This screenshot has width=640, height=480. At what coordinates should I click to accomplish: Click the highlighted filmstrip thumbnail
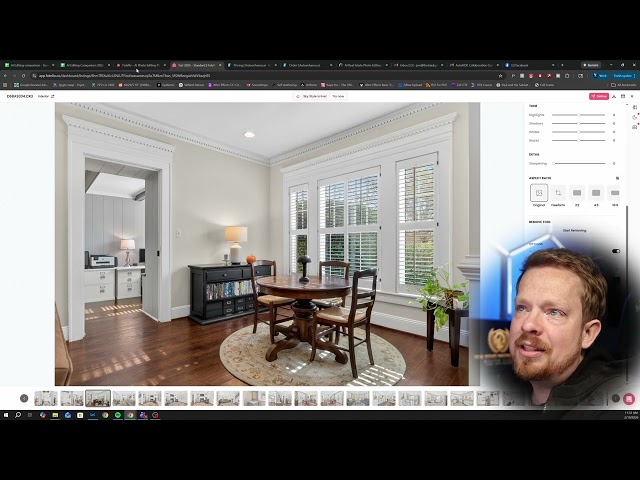pos(98,398)
